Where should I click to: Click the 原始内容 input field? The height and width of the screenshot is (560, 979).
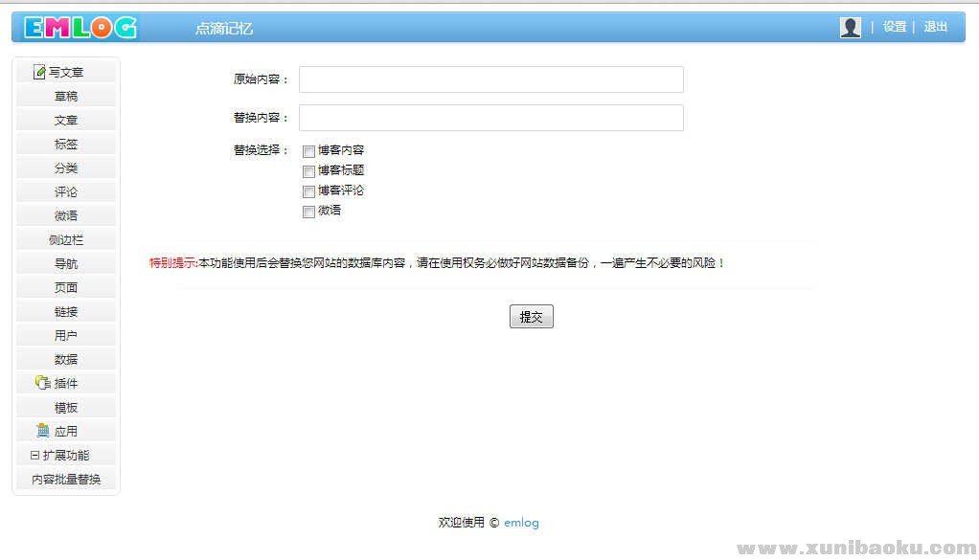490,79
